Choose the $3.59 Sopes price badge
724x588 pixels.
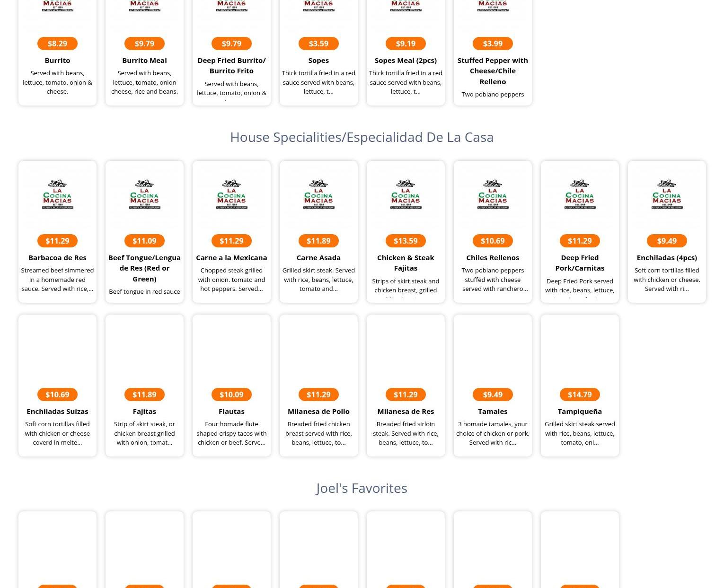pos(318,44)
